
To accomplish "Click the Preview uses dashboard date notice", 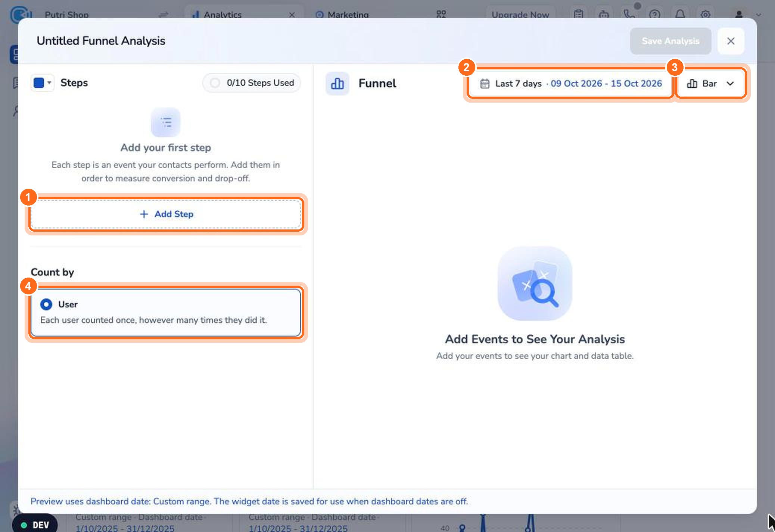I will [249, 501].
